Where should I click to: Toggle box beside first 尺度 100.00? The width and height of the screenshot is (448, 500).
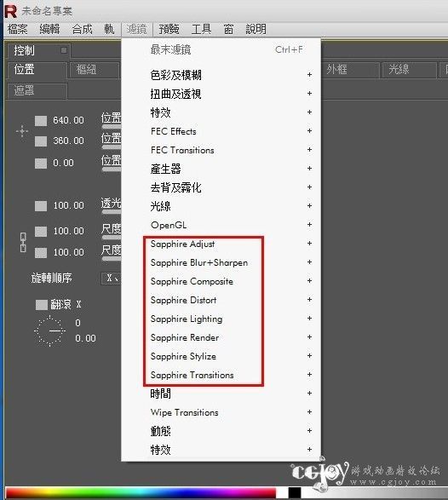click(41, 231)
